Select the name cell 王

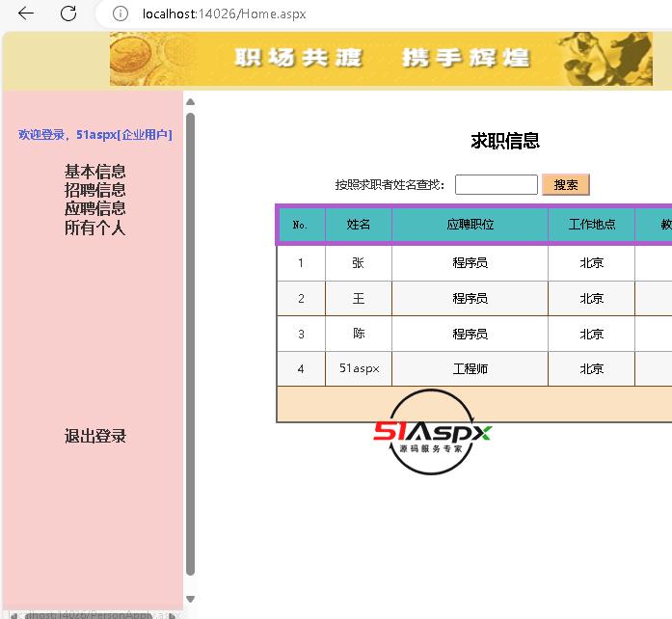[359, 298]
